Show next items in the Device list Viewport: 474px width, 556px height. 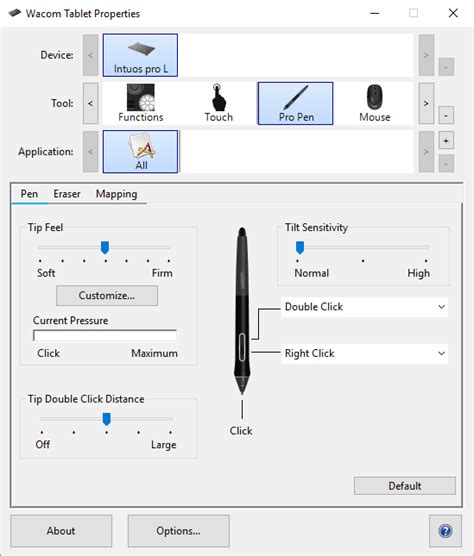[426, 55]
